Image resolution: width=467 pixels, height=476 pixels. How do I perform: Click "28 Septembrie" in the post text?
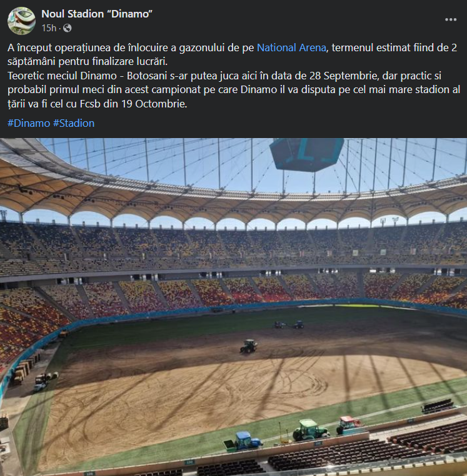[x=343, y=76]
